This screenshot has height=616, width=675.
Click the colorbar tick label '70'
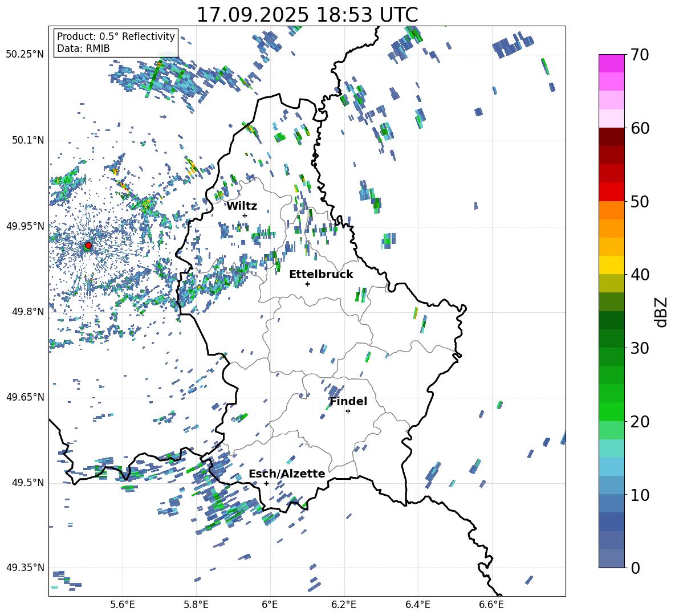point(640,55)
